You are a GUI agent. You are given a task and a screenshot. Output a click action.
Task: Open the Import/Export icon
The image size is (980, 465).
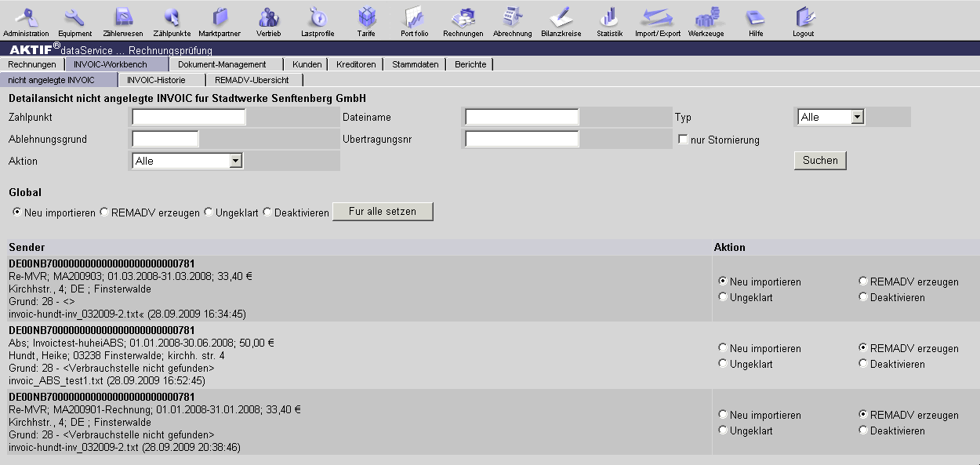click(658, 17)
